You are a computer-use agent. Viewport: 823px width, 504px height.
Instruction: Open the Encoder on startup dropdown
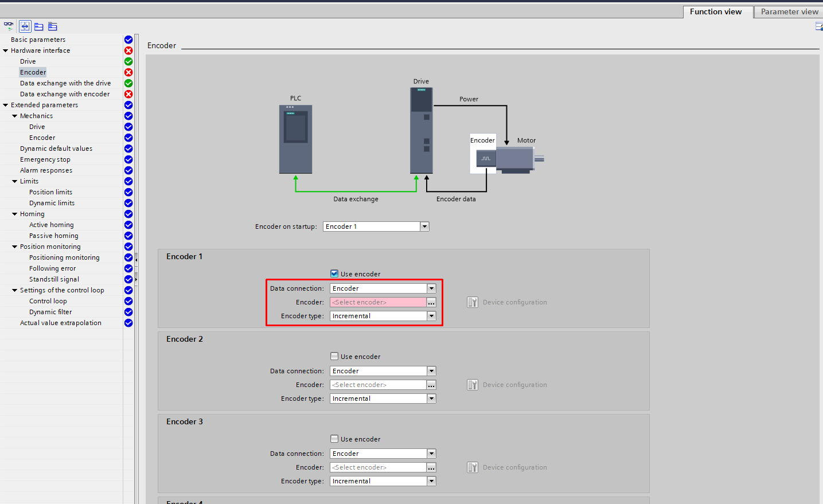pyautogui.click(x=425, y=226)
